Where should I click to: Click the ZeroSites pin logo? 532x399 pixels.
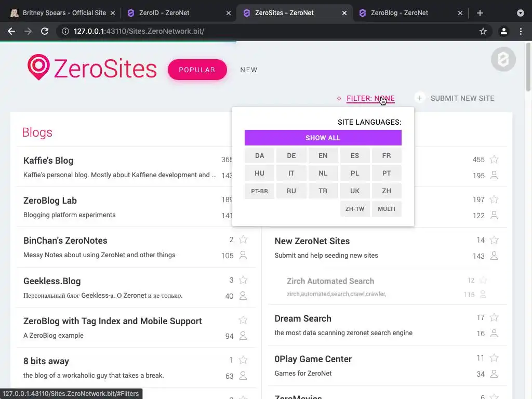(x=38, y=67)
